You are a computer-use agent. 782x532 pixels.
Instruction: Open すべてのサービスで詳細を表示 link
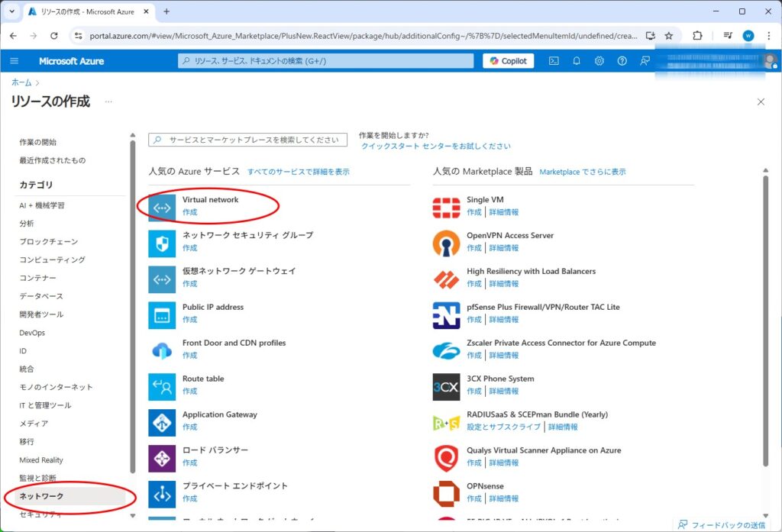coord(299,172)
